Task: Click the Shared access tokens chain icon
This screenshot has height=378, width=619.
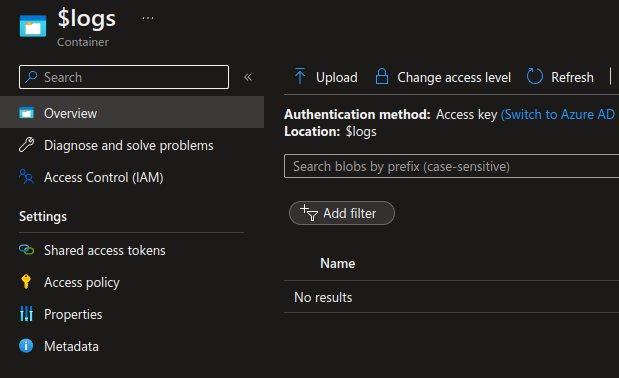Action: pyautogui.click(x=26, y=250)
